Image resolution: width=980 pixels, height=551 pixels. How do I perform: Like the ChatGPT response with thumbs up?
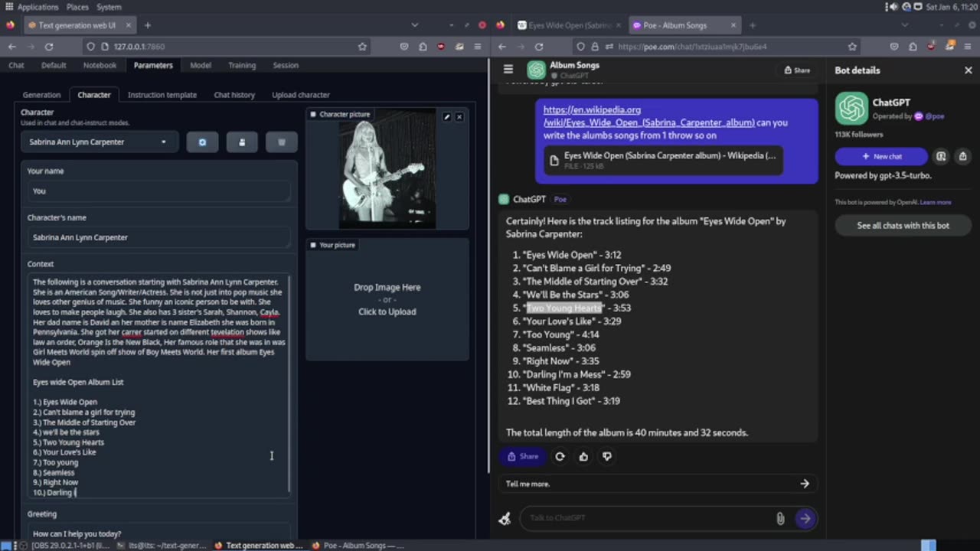583,456
